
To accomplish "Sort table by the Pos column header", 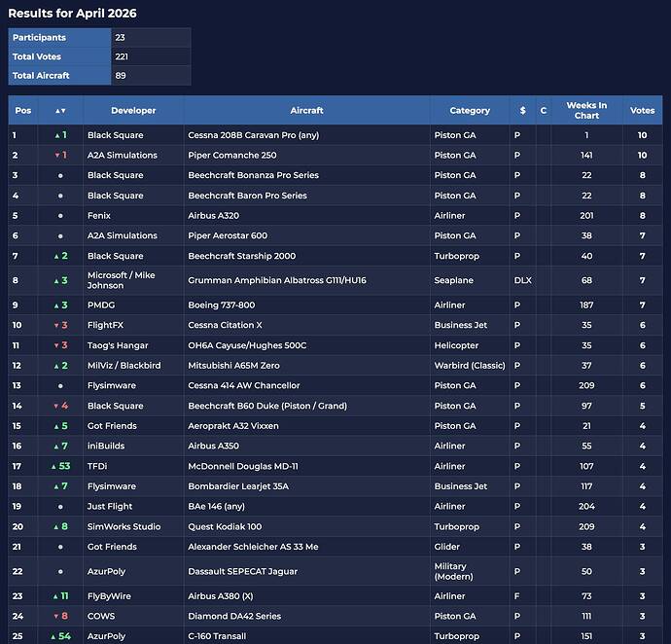I will click(23, 111).
